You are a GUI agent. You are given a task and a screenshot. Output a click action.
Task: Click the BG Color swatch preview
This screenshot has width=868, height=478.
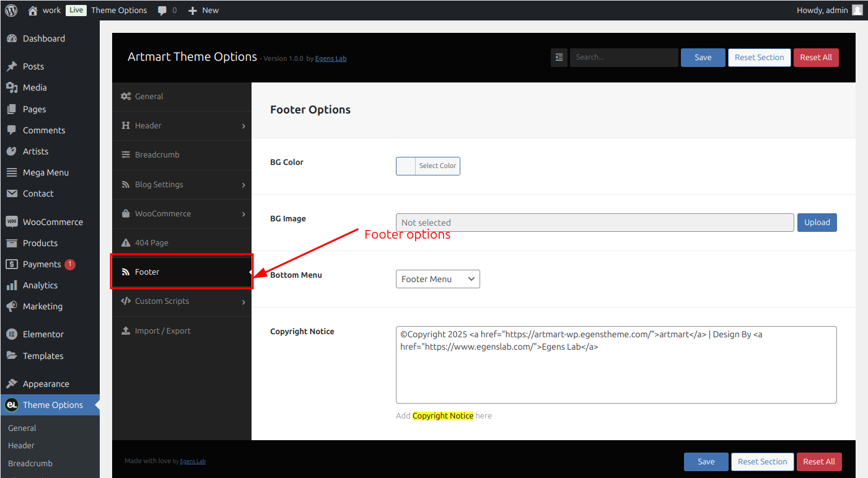[x=406, y=166]
